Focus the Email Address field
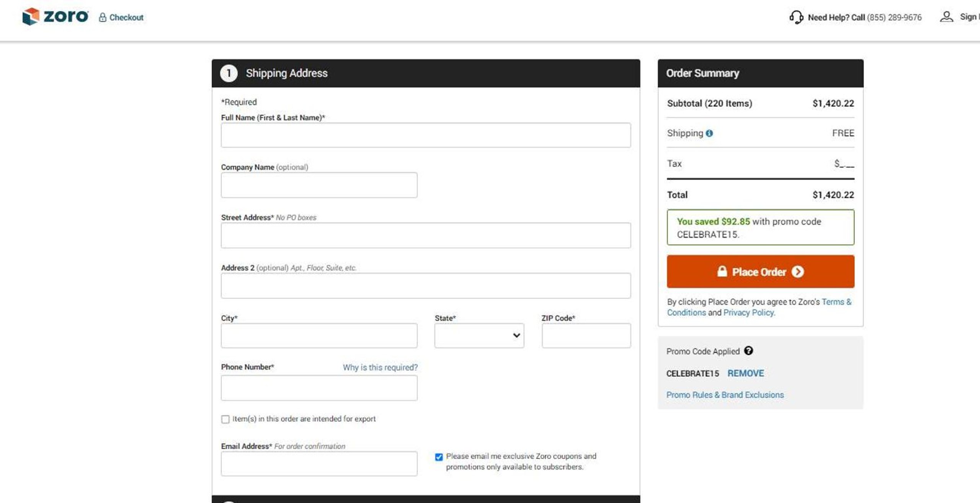The image size is (980, 503). click(318, 464)
